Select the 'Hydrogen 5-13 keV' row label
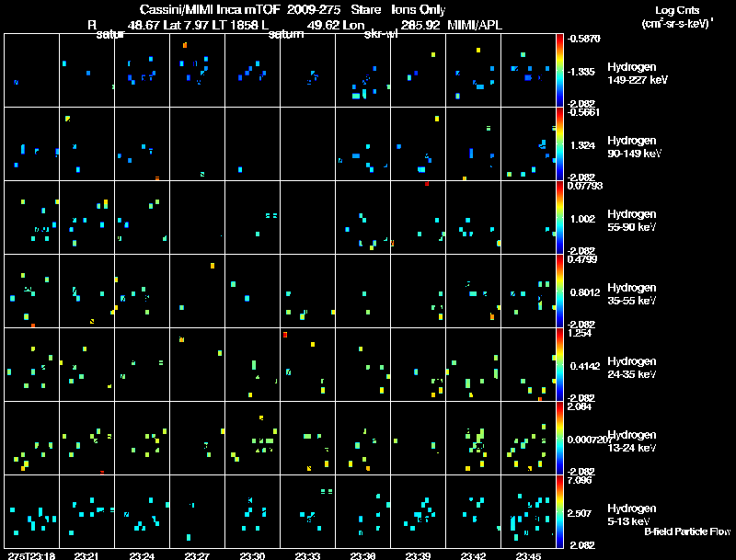736x560 pixels. click(632, 515)
